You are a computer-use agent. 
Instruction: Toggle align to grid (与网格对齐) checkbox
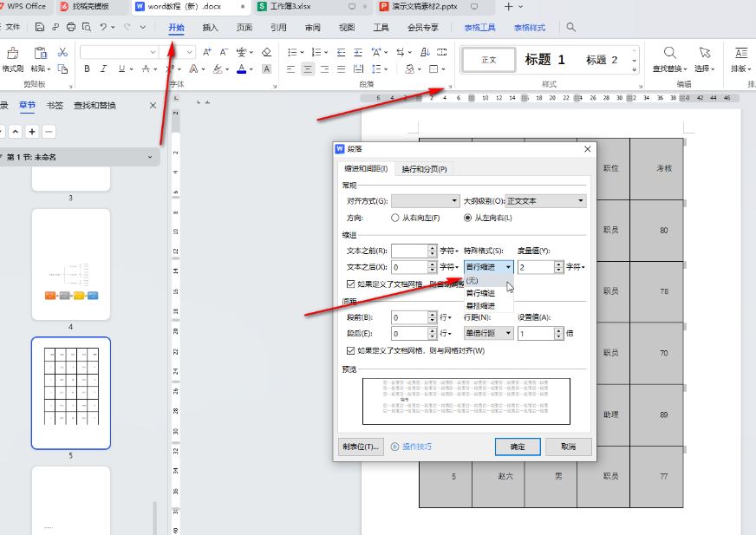(x=350, y=350)
